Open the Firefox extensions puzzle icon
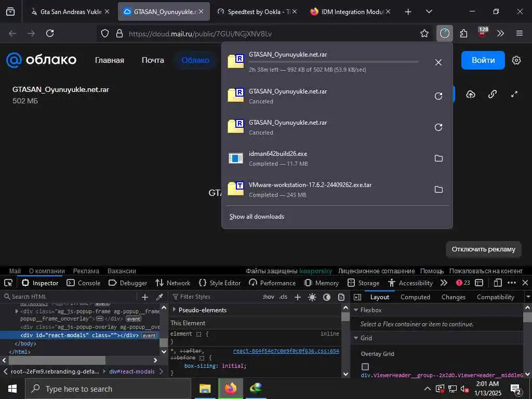 pyautogui.click(x=463, y=33)
